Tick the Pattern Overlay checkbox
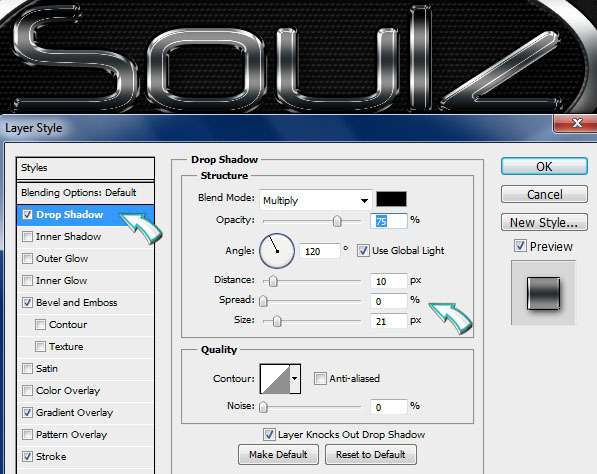The width and height of the screenshot is (597, 474). pos(27,435)
